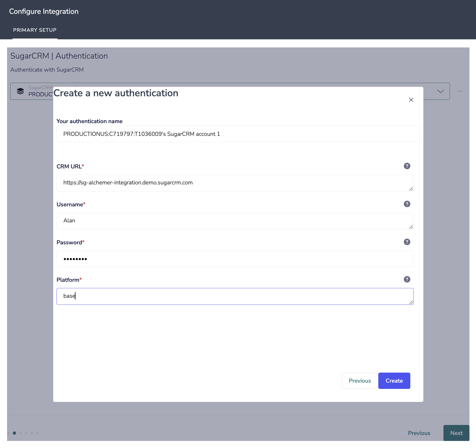Open help for the Platform field
Screen dimensions: 476x448
407,279
